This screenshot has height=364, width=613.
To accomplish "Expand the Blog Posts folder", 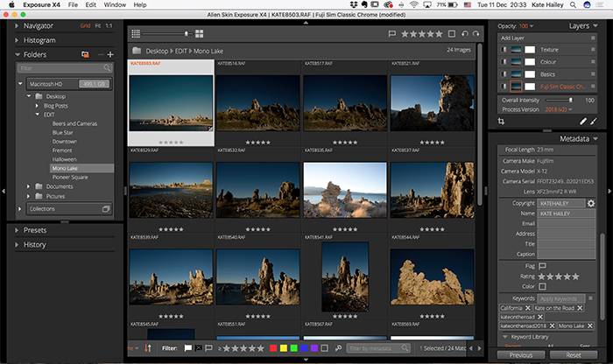I will 37,106.
